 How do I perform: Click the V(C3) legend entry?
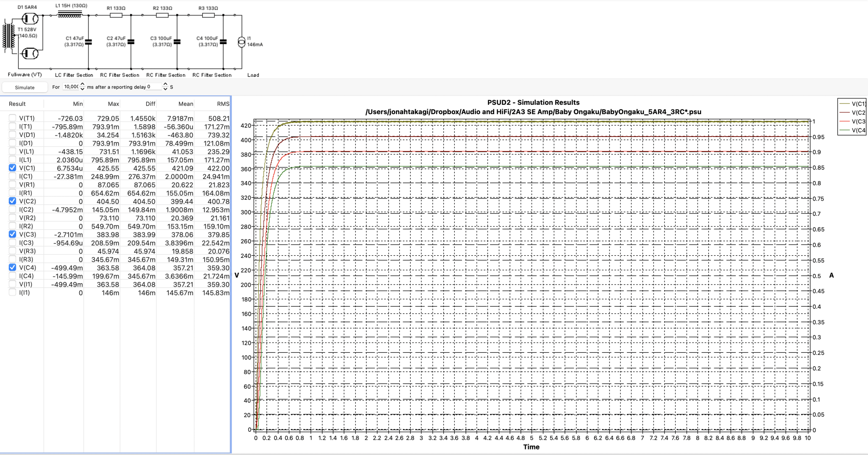coord(853,122)
